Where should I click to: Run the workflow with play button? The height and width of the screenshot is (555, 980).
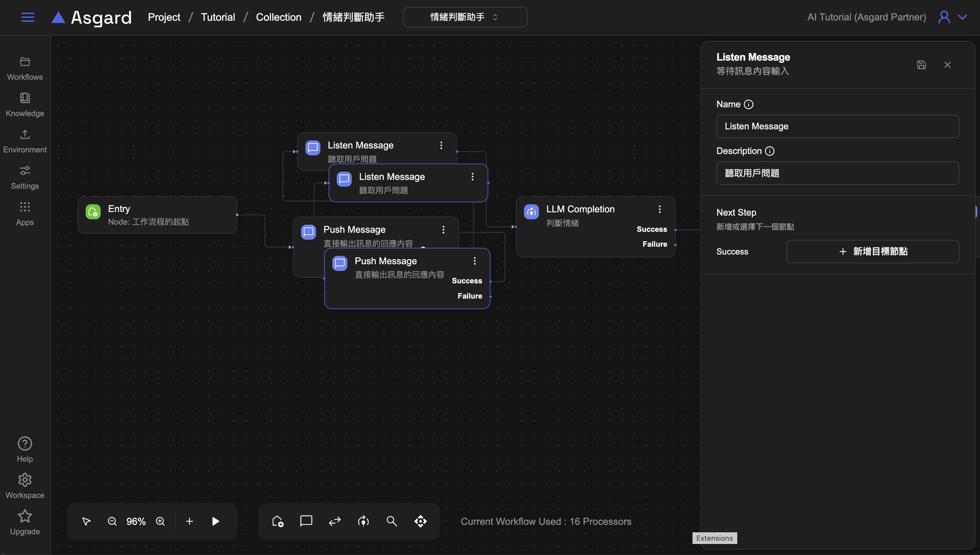tap(215, 521)
